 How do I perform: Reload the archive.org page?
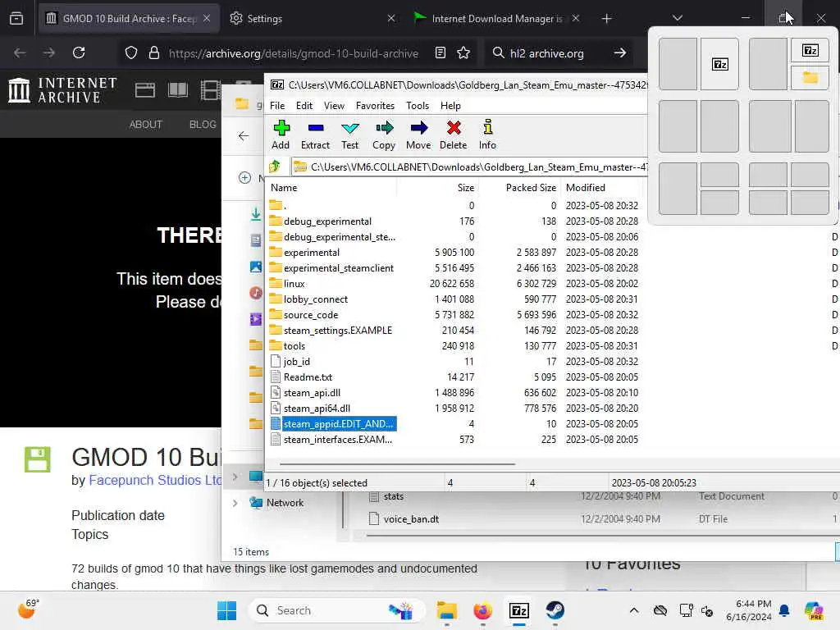(x=79, y=52)
